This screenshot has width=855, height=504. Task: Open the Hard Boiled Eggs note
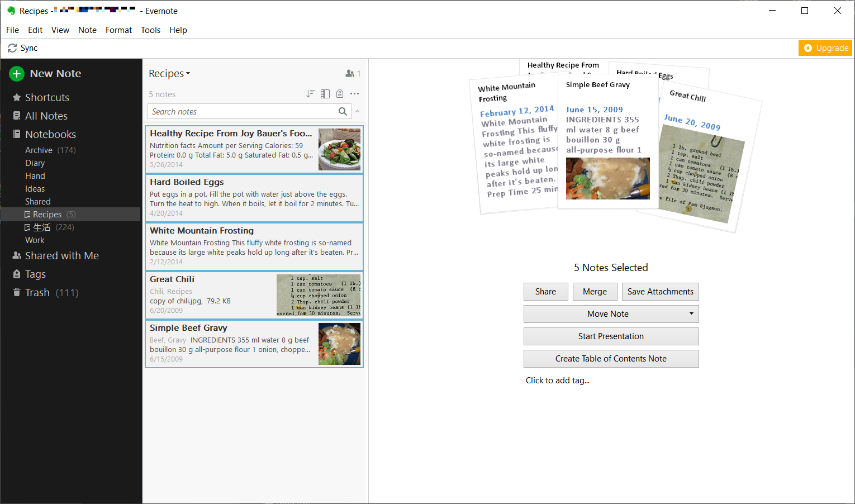(254, 198)
